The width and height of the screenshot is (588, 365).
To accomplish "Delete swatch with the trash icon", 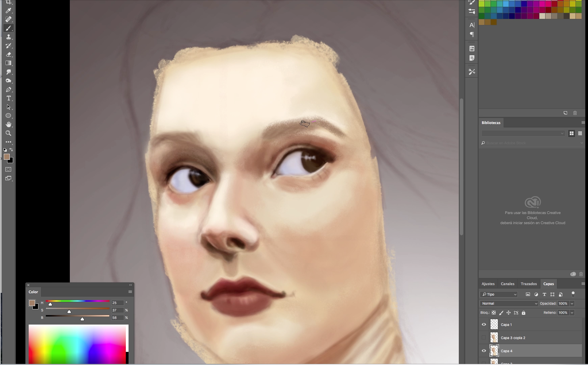I will coord(575,113).
